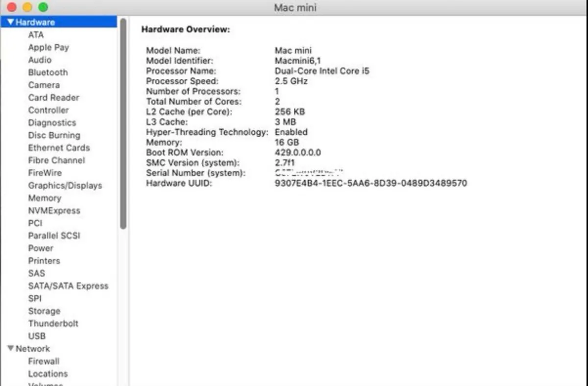Close the Mac mini window
The image size is (588, 386).
(11, 7)
